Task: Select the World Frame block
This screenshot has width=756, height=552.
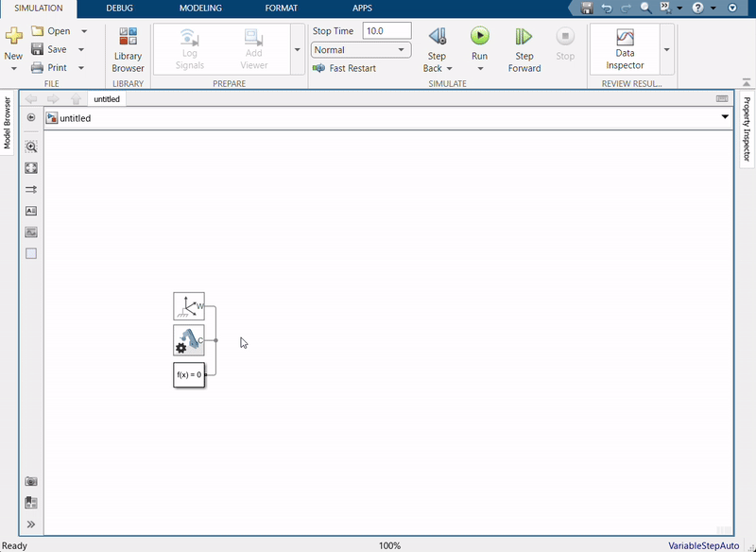Action: (189, 306)
